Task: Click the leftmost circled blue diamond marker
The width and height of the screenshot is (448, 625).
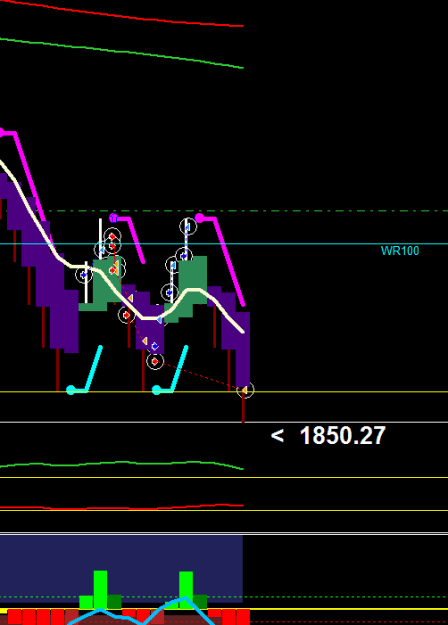Action: click(84, 275)
